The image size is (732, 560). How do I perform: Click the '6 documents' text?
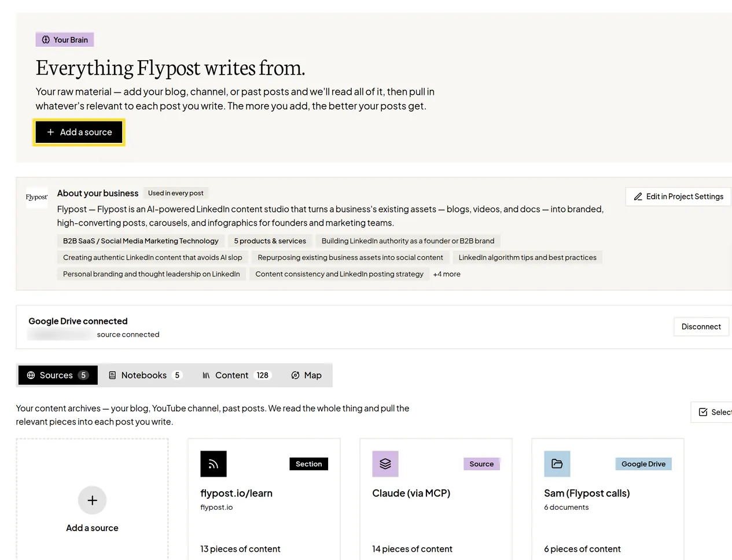[567, 507]
